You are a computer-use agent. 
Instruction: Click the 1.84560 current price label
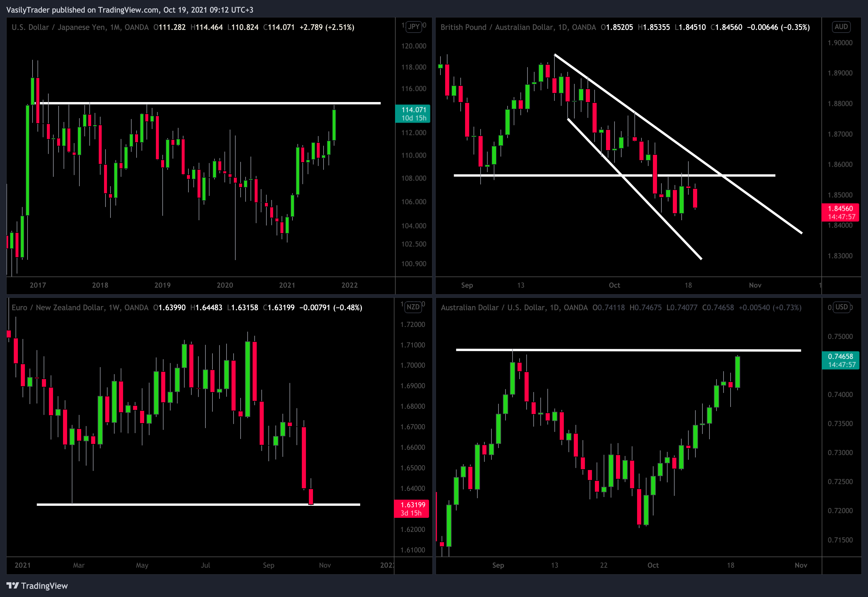841,213
